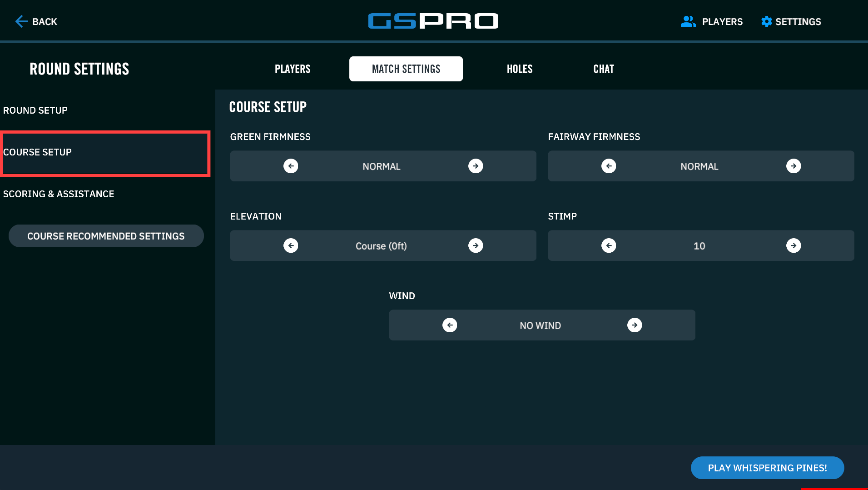Apply Course Recommended Settings
The height and width of the screenshot is (490, 868).
(x=106, y=236)
